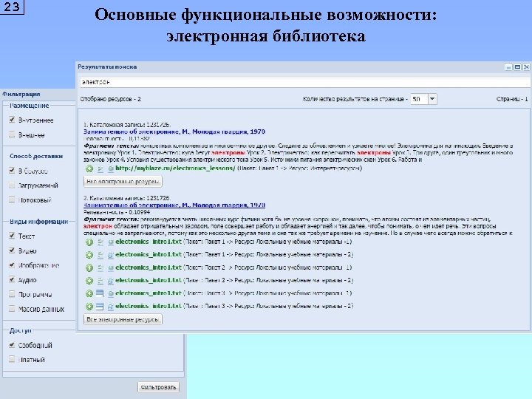This screenshot has width=532, height=399.
Task: Click green round icon in Пакет 3 материалы - 2 row
Action: coord(89,307)
